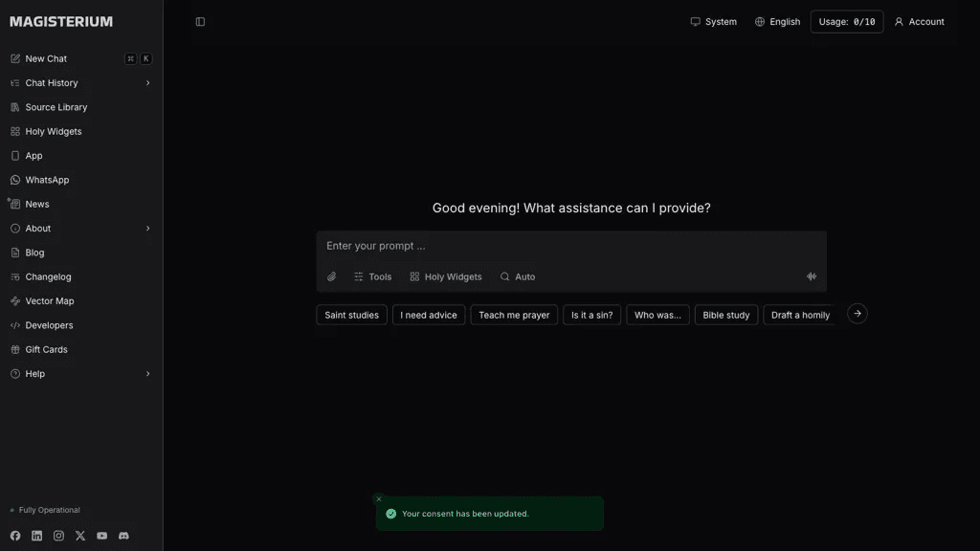Screen dimensions: 980x551
Task: Toggle the sidebar collapse icon
Action: point(200,22)
